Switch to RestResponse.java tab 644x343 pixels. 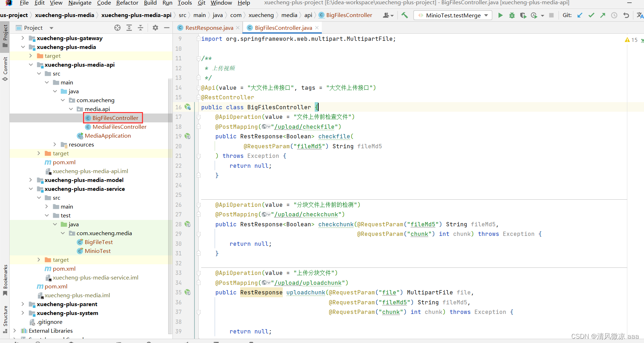tap(209, 28)
